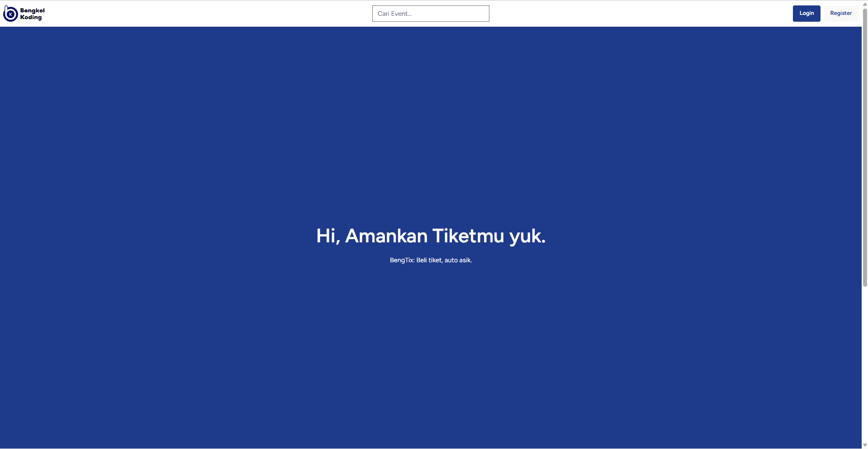This screenshot has width=868, height=449.
Task: Focus the Cari Event search field
Action: pos(431,14)
